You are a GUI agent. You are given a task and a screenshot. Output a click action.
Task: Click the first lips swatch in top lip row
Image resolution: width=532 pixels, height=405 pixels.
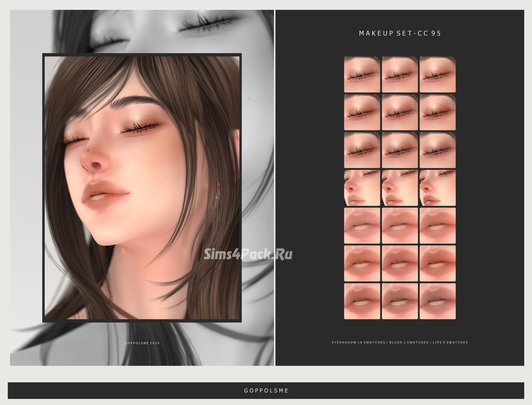tap(362, 226)
